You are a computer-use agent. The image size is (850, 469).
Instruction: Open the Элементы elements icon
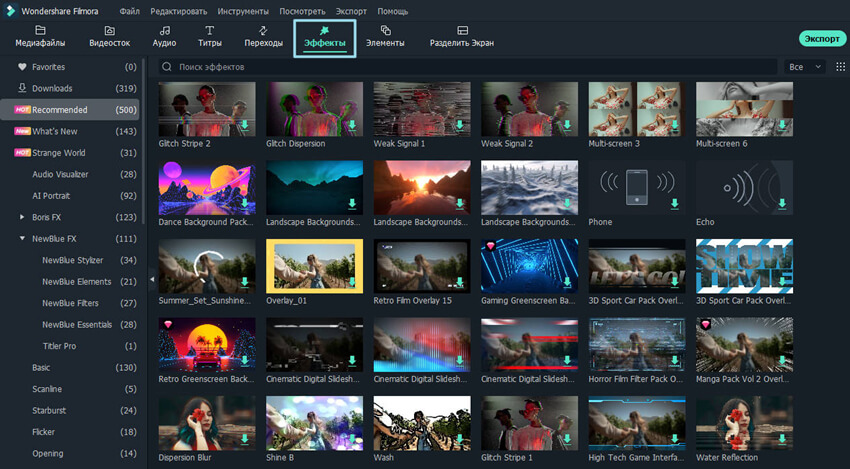[x=385, y=30]
